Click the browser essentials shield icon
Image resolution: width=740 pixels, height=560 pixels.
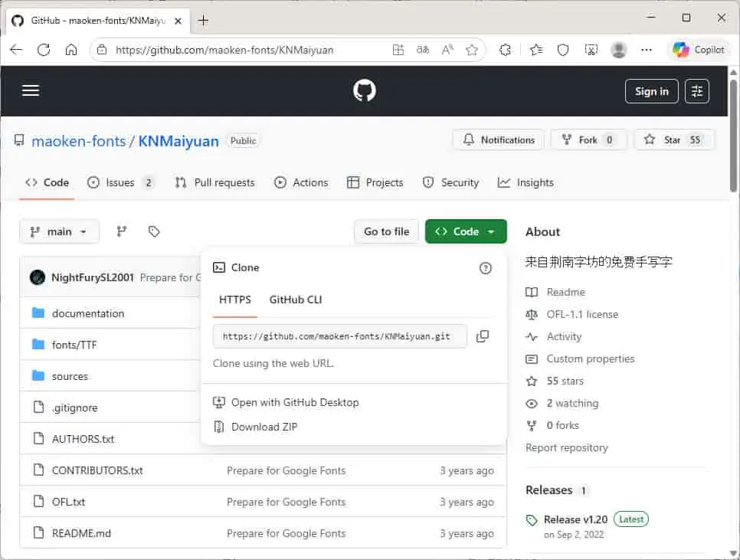tap(563, 50)
